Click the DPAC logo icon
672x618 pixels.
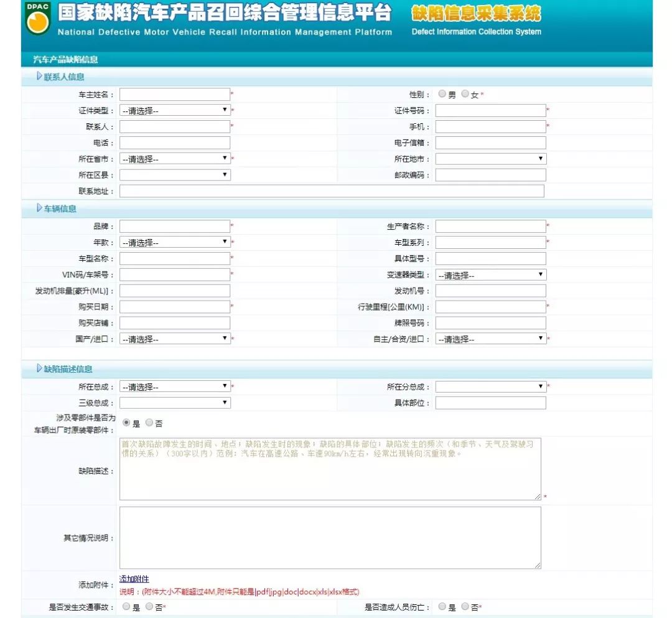(38, 19)
